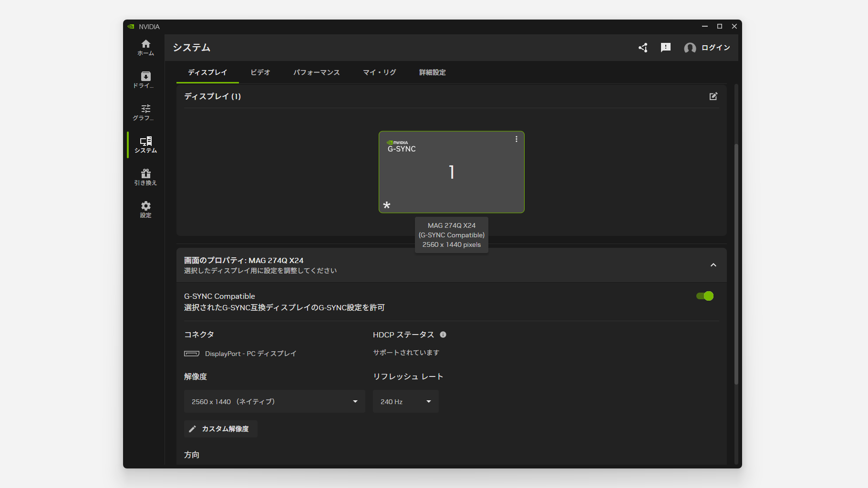Switch to the 詳細設定 tab
This screenshot has height=488, width=868.
pos(433,72)
